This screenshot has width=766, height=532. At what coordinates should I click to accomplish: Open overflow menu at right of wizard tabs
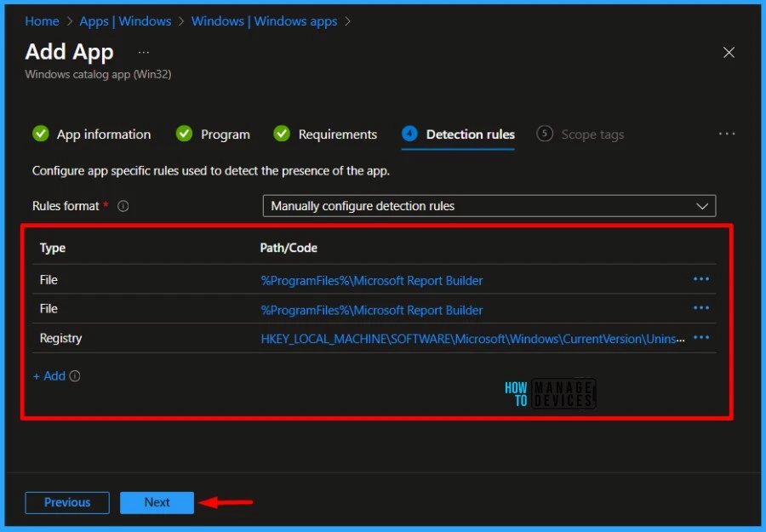[x=727, y=134]
